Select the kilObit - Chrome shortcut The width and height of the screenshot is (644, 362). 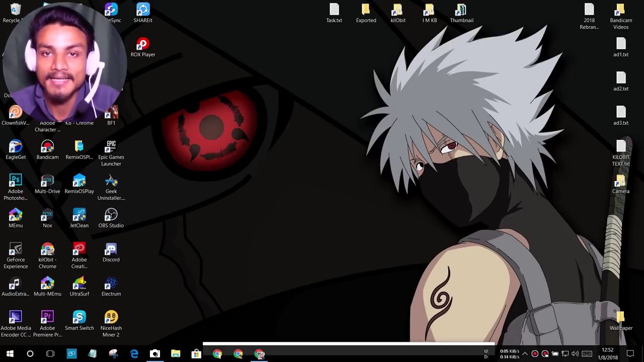pyautogui.click(x=47, y=256)
